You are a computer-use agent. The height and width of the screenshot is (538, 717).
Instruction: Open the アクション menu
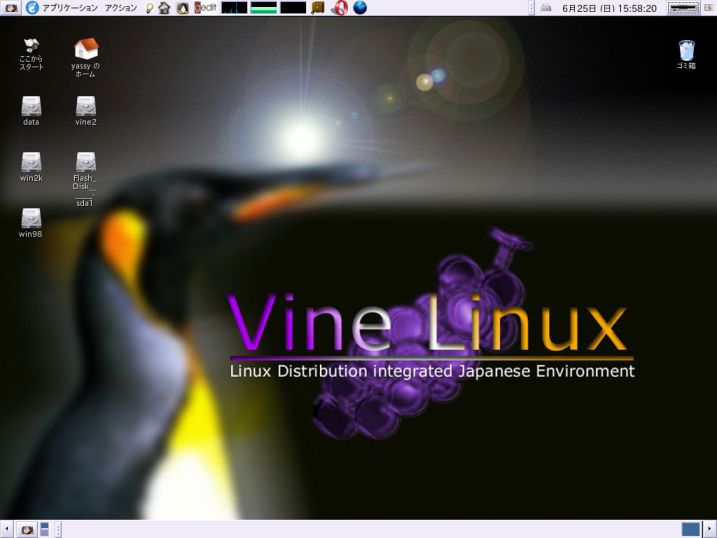pyautogui.click(x=121, y=8)
